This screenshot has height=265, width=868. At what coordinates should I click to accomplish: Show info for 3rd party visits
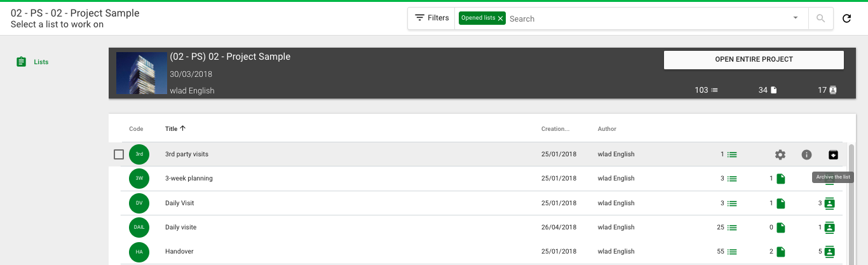[807, 154]
